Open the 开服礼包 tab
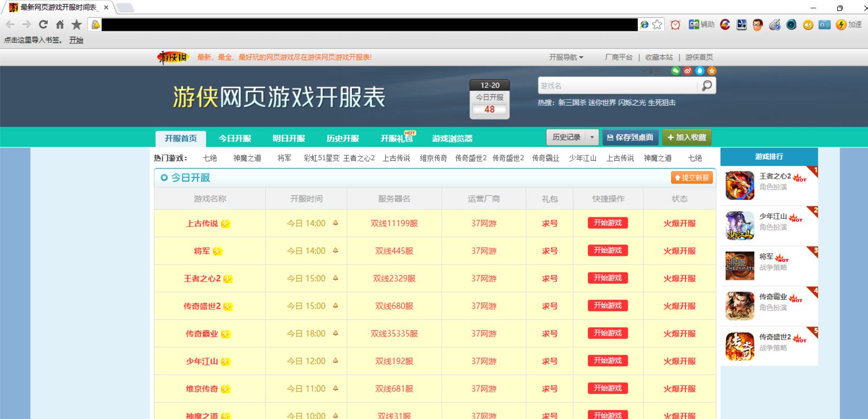Viewport: 868px width, 419px height. [x=397, y=138]
